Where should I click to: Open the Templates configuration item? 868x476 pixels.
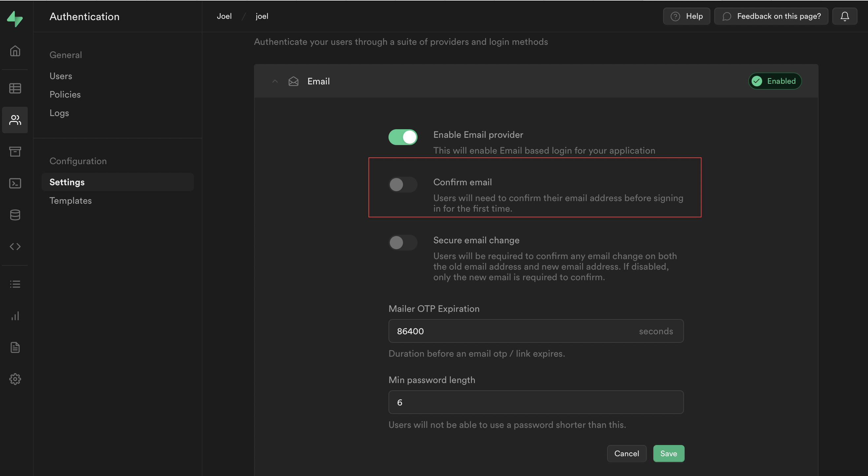coord(71,200)
